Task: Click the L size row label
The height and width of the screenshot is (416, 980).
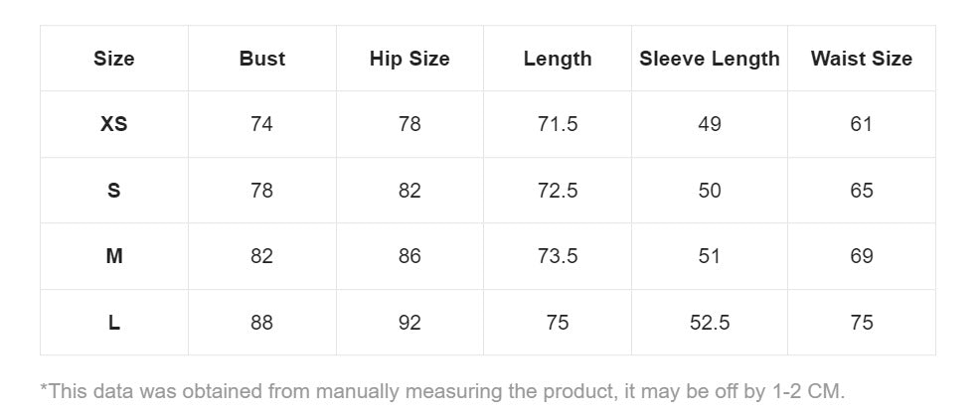Action: pyautogui.click(x=113, y=323)
